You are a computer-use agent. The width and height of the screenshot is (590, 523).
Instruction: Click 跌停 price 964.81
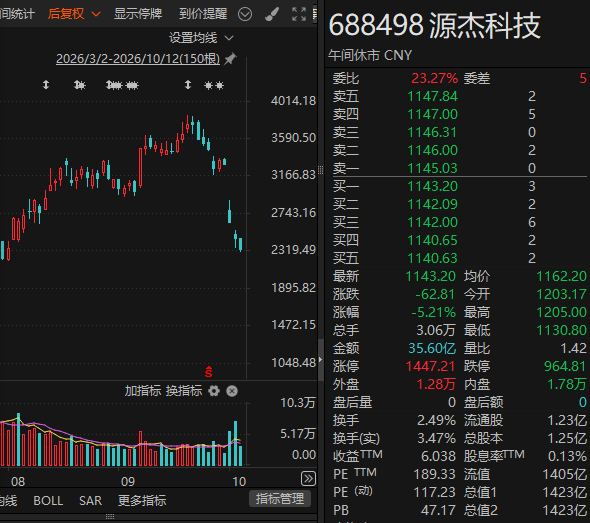click(565, 366)
